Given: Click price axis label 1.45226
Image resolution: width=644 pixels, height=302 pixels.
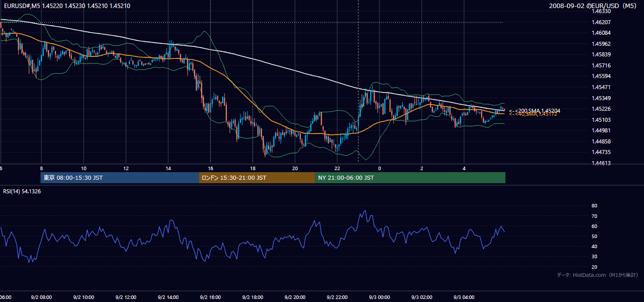Looking at the screenshot, I should (x=601, y=109).
